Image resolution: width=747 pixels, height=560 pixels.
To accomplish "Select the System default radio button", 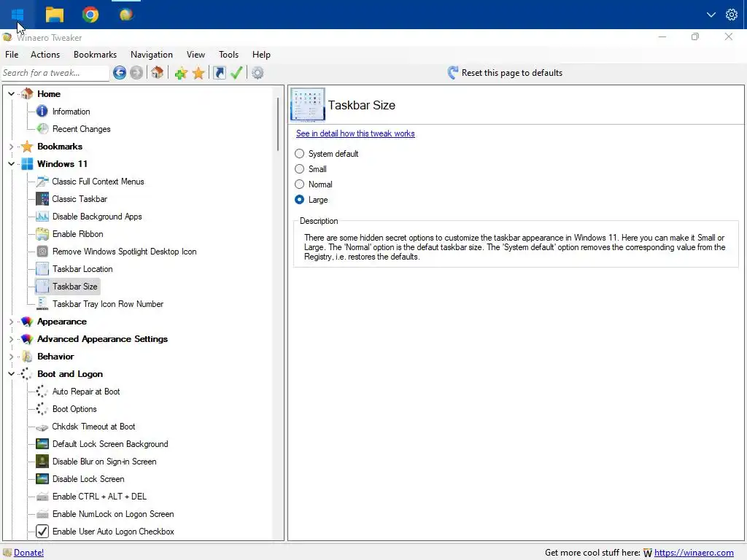I will pyautogui.click(x=299, y=153).
